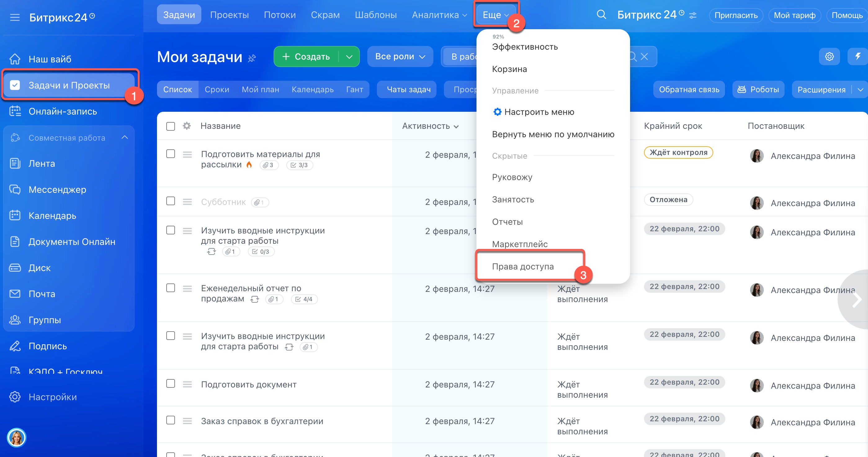
Task: Click the gear settings icon near Роботы
Action: [829, 56]
